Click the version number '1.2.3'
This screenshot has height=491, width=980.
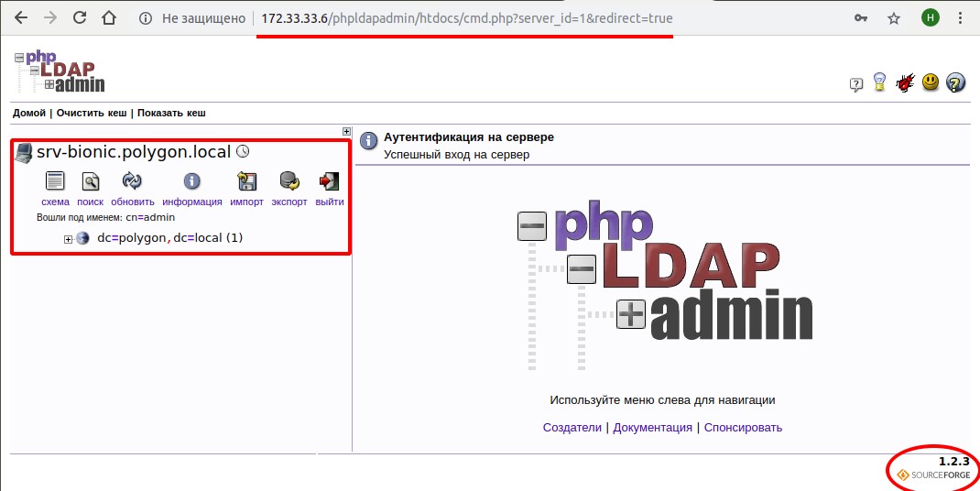pos(953,462)
